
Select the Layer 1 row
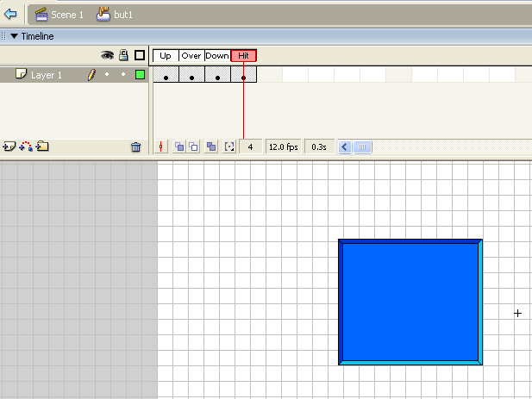point(74,75)
